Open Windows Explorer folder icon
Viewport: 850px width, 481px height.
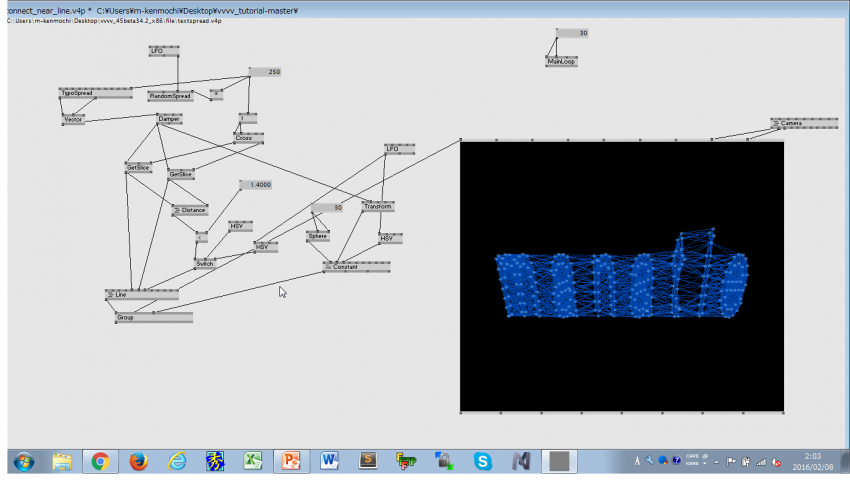click(62, 461)
